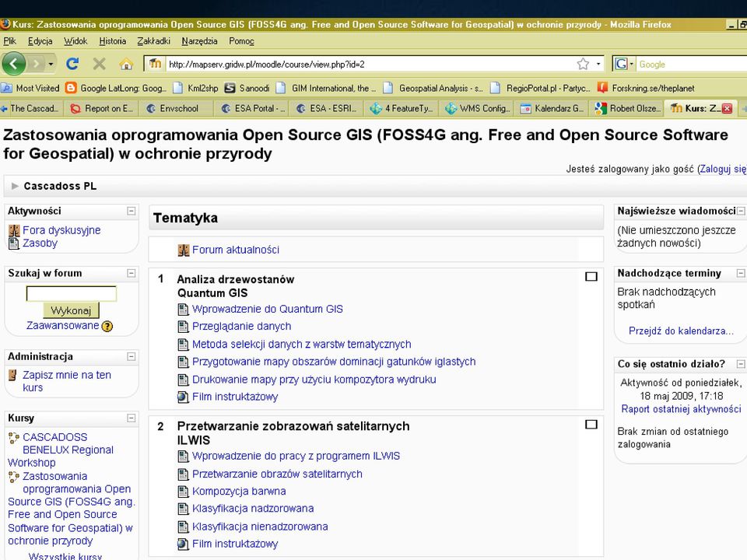Collapse the Nadchodzące terminy block

[x=741, y=273]
